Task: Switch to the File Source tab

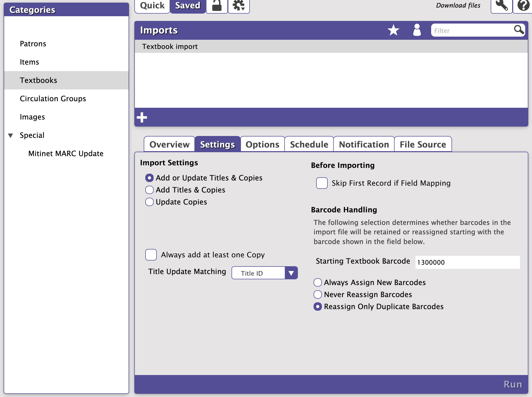Action: pyautogui.click(x=423, y=144)
